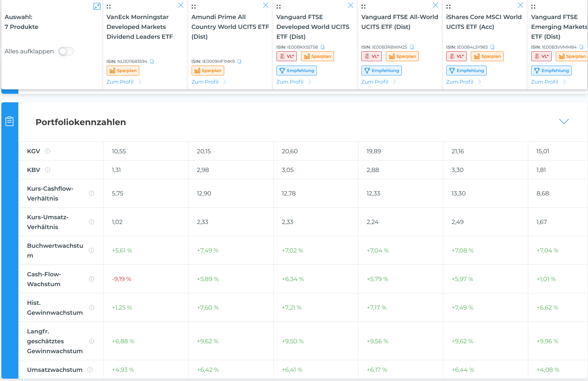The image size is (588, 381).
Task: Copy the Amundi Prime ISIN IE0009HF1MK9
Action: 239,62
